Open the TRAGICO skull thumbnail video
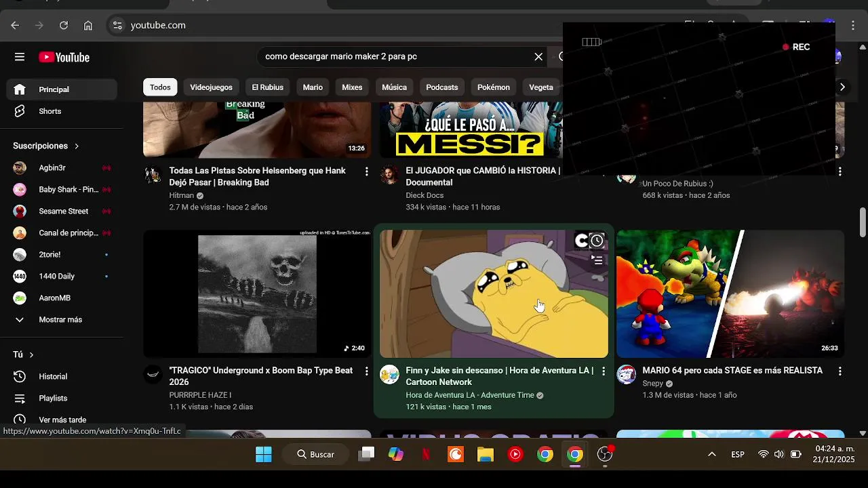 pos(257,293)
